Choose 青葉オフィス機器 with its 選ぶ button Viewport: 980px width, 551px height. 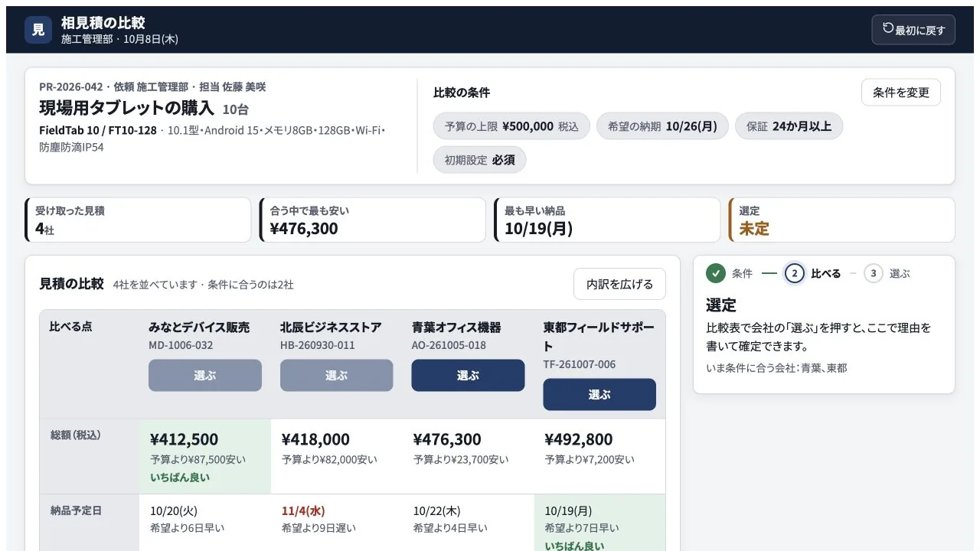[468, 376]
